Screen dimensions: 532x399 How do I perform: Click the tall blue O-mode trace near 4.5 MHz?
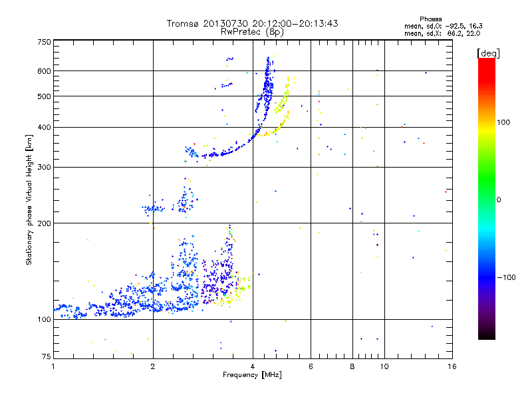point(267,88)
